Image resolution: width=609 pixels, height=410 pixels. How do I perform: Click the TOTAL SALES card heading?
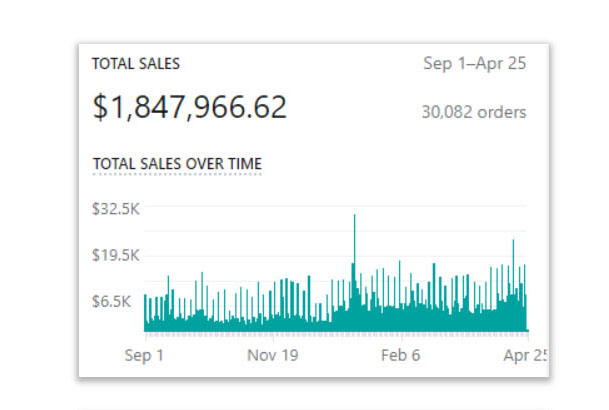coord(136,63)
